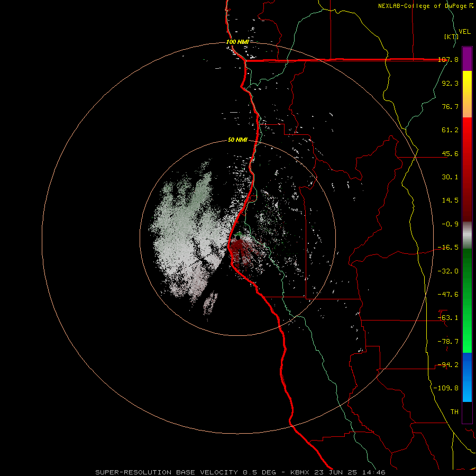Select the 45.6 legend value
The height and width of the screenshot is (476, 476).
click(450, 153)
